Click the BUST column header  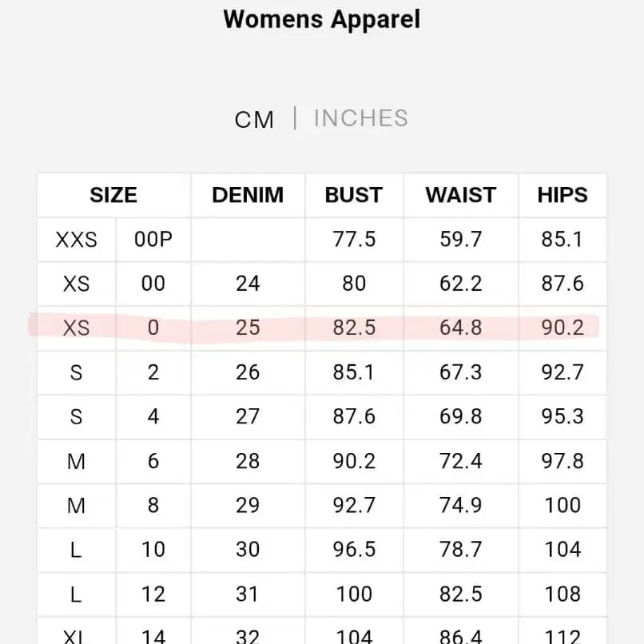pyautogui.click(x=353, y=195)
